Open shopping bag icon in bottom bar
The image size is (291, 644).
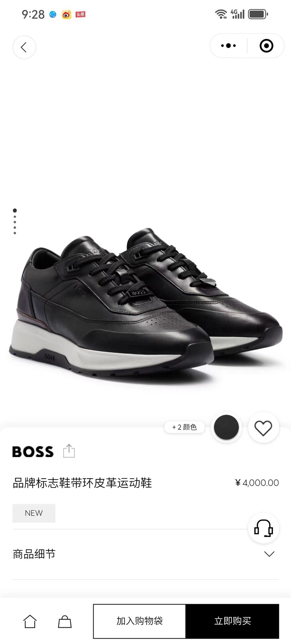[65, 621]
